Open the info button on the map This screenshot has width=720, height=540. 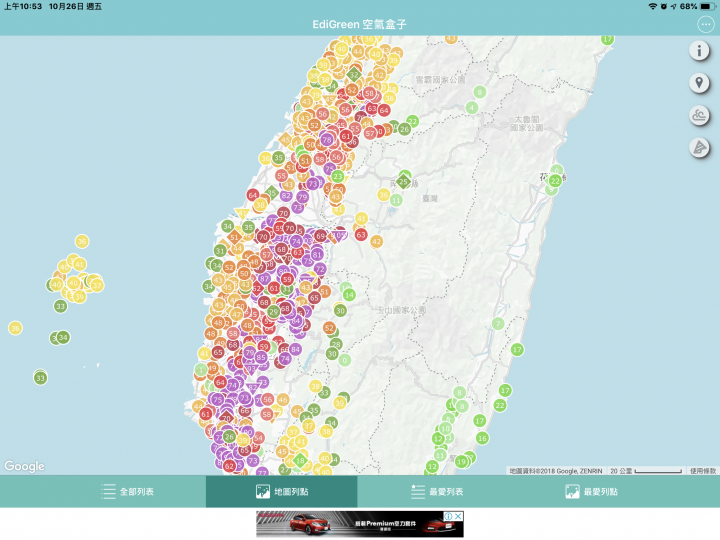(x=699, y=50)
